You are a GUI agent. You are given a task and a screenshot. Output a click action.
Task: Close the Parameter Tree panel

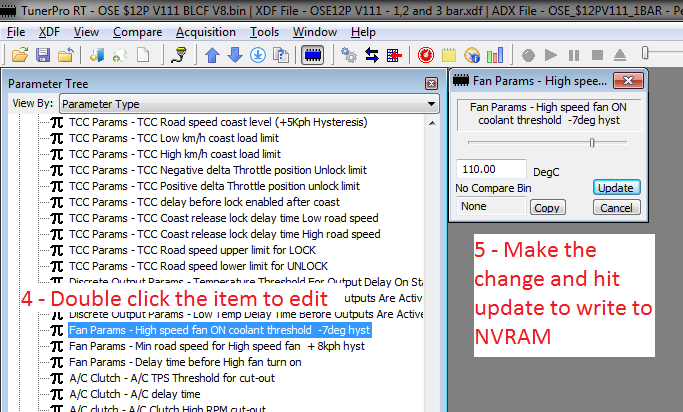click(x=431, y=84)
